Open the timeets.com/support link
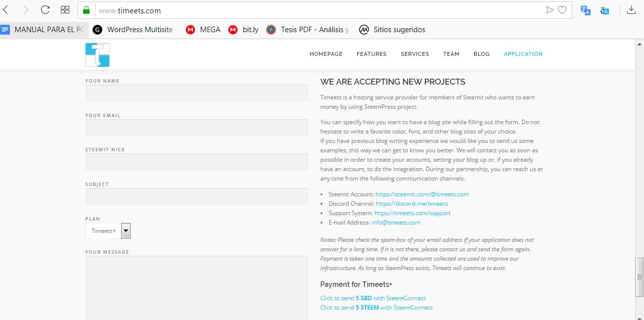 point(413,213)
